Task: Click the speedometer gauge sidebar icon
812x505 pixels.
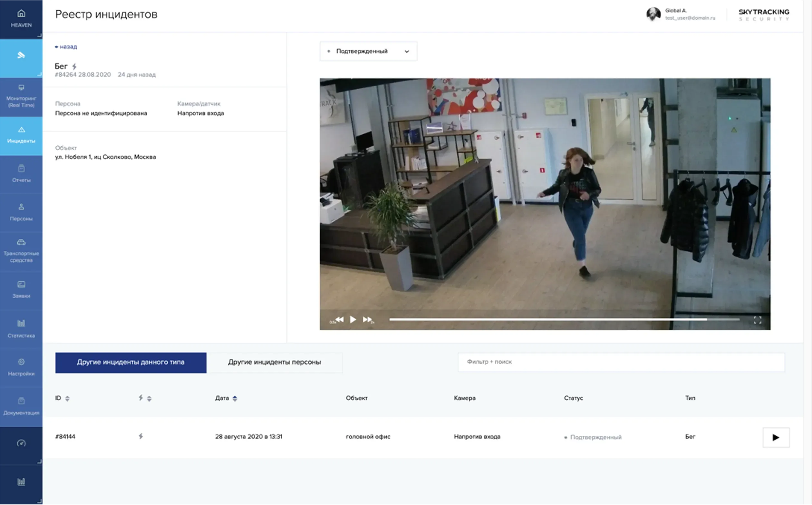Action: pyautogui.click(x=21, y=444)
